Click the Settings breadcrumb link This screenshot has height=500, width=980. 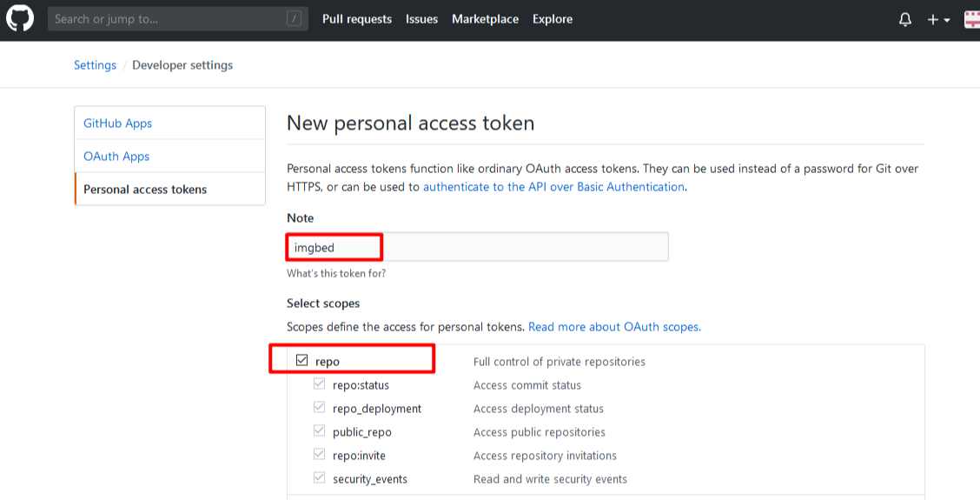(95, 65)
